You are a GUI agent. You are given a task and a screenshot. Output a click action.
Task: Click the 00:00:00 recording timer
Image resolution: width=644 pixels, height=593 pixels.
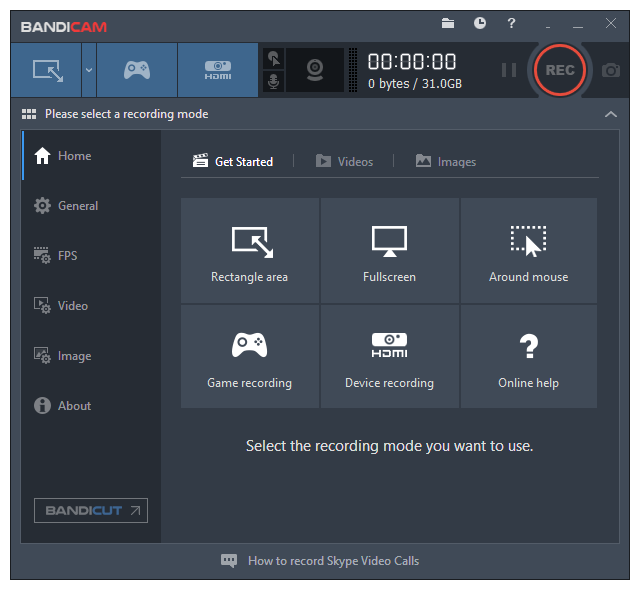click(x=412, y=62)
